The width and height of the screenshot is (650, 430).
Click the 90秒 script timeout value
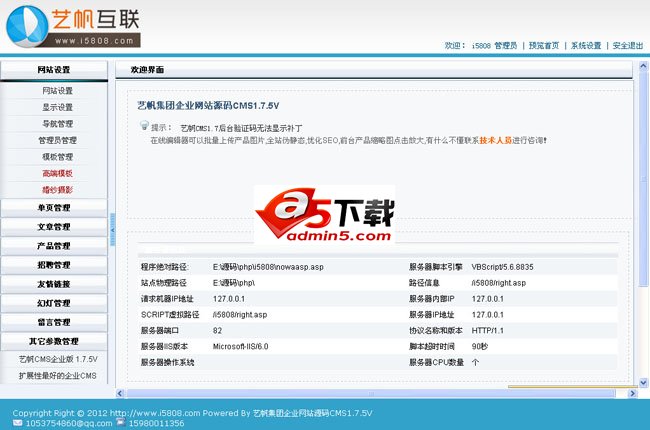pyautogui.click(x=480, y=346)
